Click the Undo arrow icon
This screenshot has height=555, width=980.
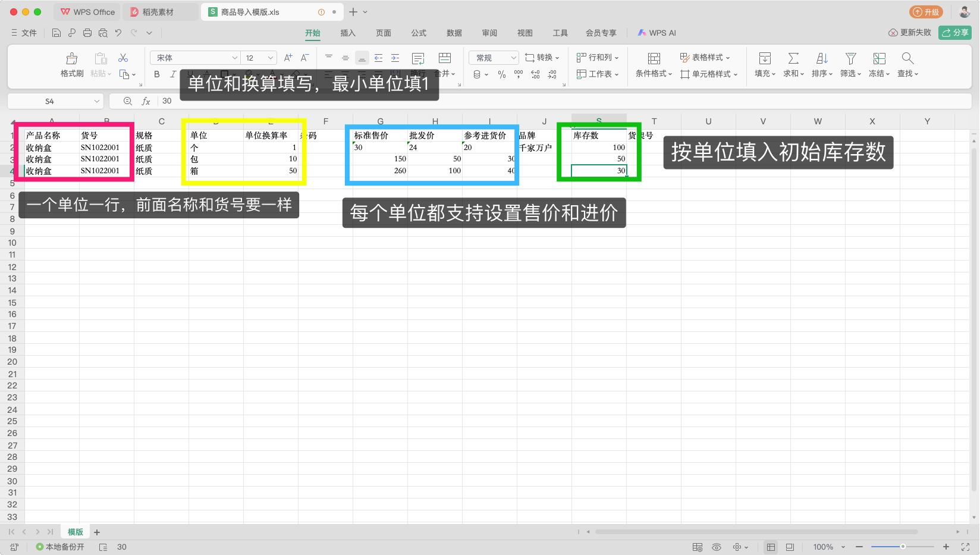click(118, 33)
